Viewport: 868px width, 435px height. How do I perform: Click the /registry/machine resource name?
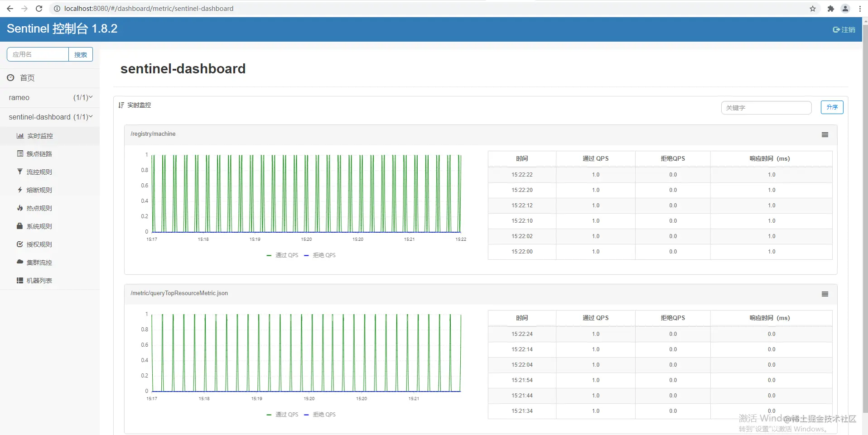(x=153, y=134)
